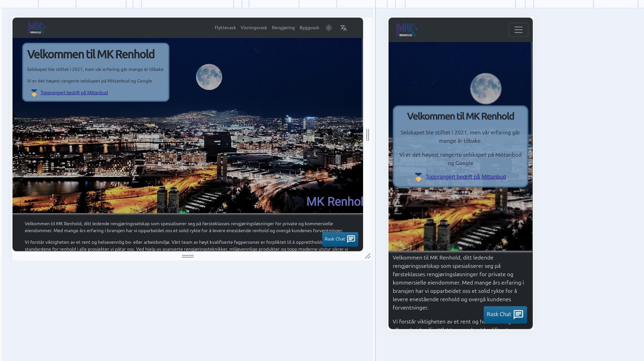Viewport: 644px width, 361px height.
Task: Click the medal icon in mobile hero card
Action: pos(418,177)
